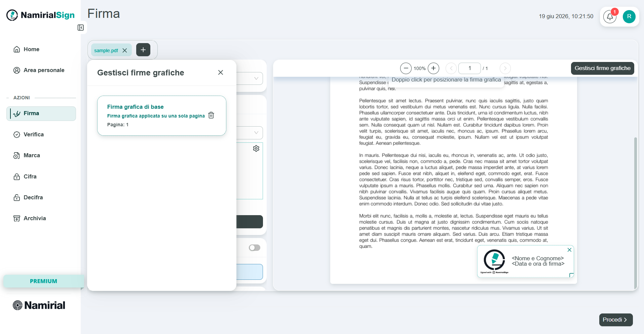This screenshot has width=644, height=334.
Task: Delete Firma grafica di base signature
Action: pos(211,115)
